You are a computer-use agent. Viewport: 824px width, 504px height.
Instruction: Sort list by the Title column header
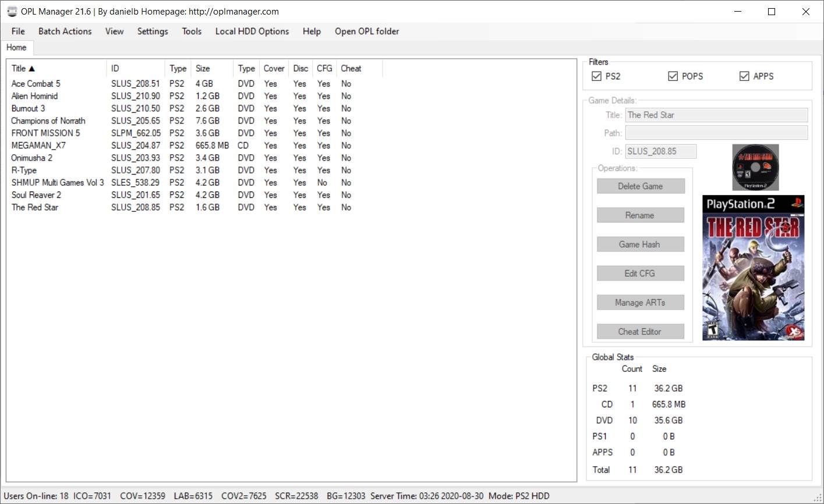[56, 69]
